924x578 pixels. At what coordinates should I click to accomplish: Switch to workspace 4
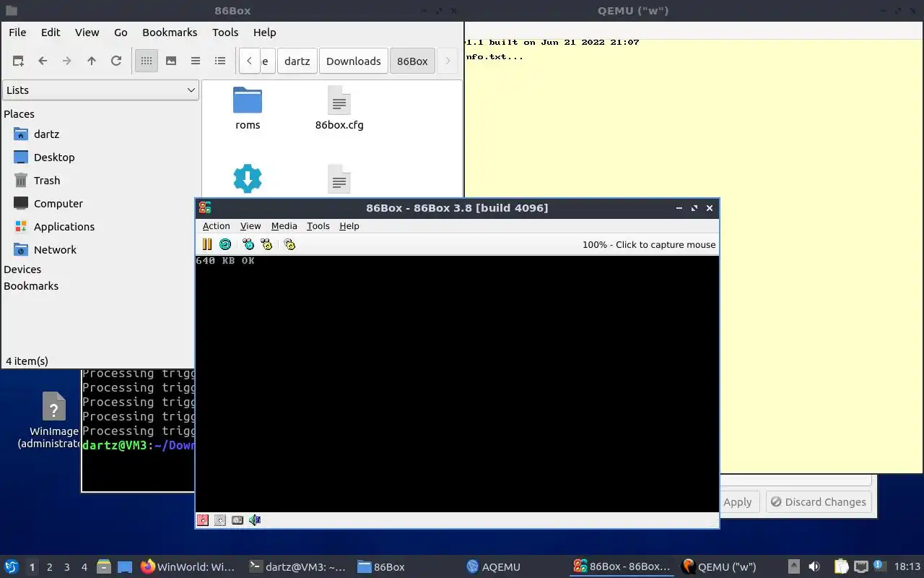tap(84, 567)
